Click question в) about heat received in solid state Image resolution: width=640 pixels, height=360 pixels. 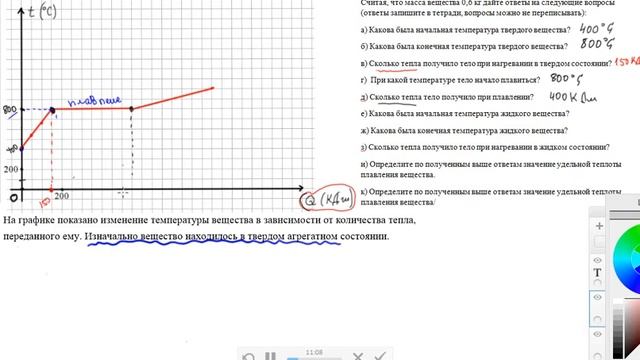point(486,63)
